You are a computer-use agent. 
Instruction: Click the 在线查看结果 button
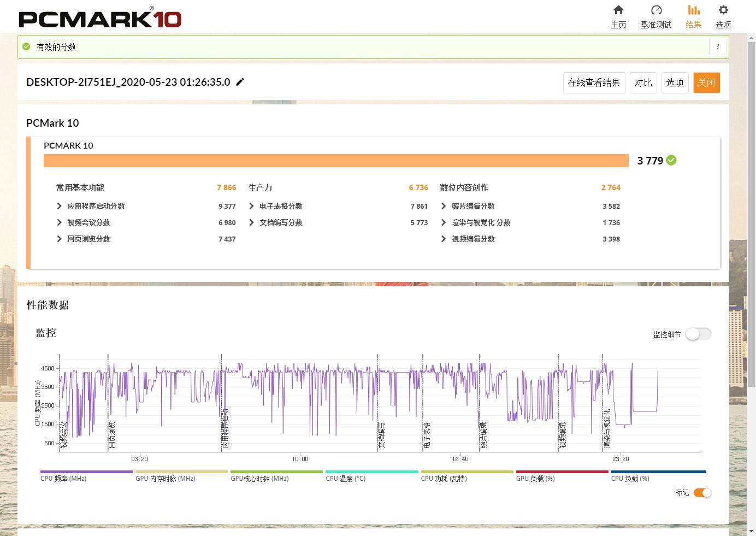click(x=594, y=83)
